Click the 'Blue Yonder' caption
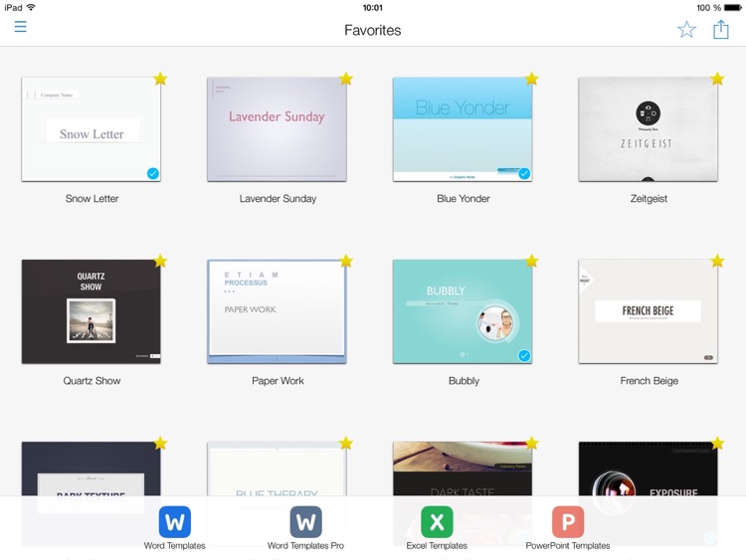The width and height of the screenshot is (746, 560). 464,198
